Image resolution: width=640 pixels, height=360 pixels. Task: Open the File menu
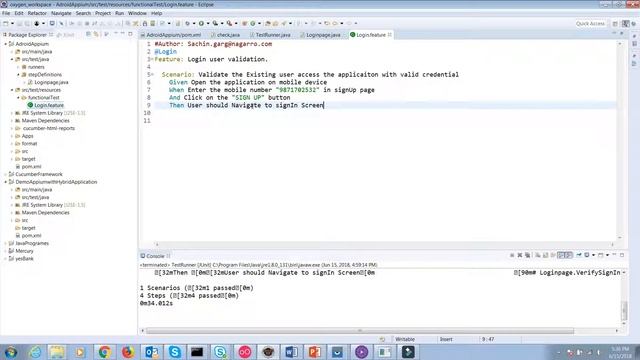[6, 13]
